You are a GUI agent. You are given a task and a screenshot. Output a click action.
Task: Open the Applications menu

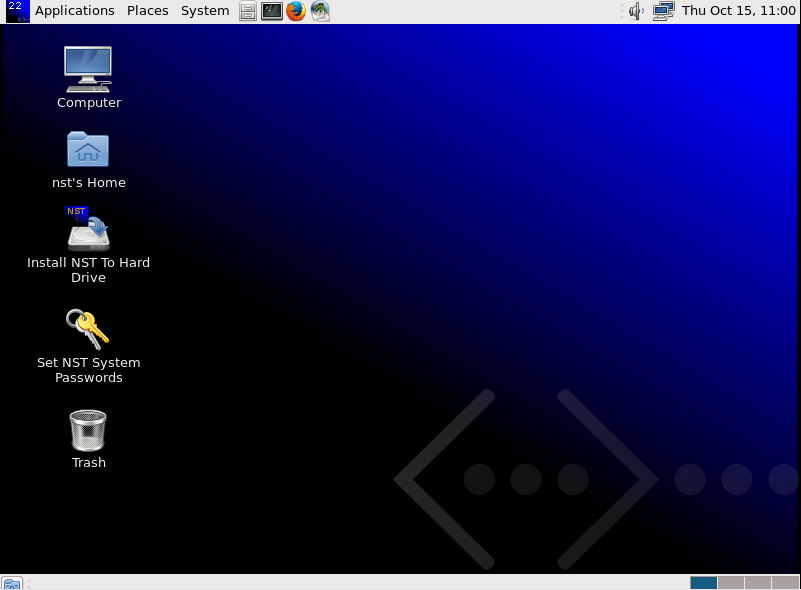point(75,11)
